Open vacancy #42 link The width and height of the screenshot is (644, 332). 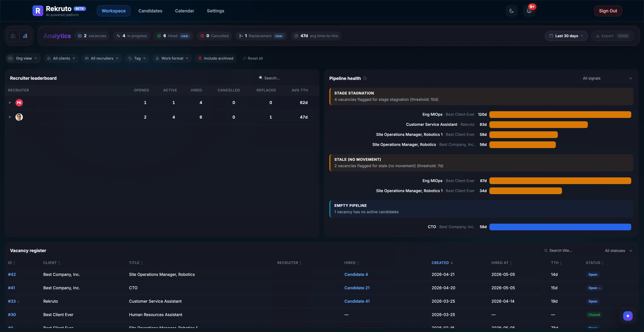click(12, 275)
